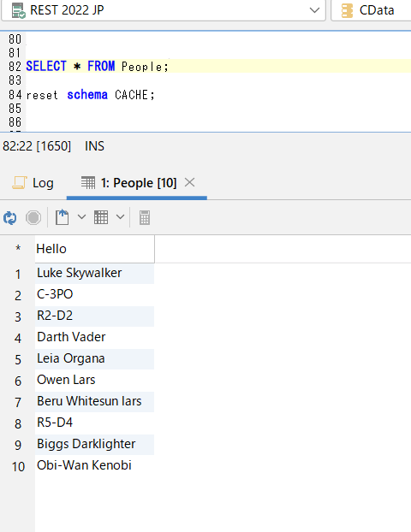Expand the grid view dropdown arrow
The height and width of the screenshot is (532, 411).
120,216
